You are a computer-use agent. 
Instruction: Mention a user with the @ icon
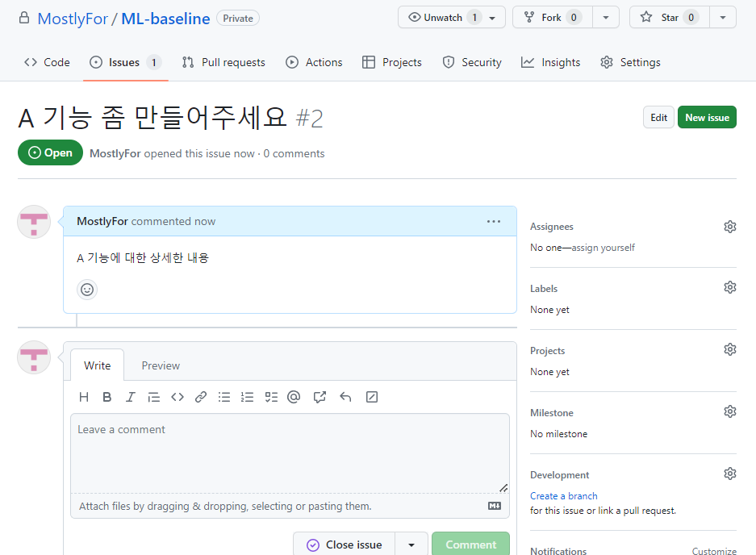coord(294,397)
